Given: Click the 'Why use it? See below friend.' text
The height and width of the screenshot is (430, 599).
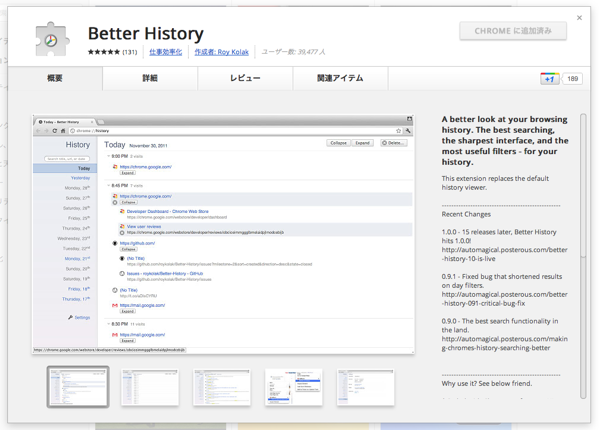Looking at the screenshot, I should pyautogui.click(x=487, y=383).
